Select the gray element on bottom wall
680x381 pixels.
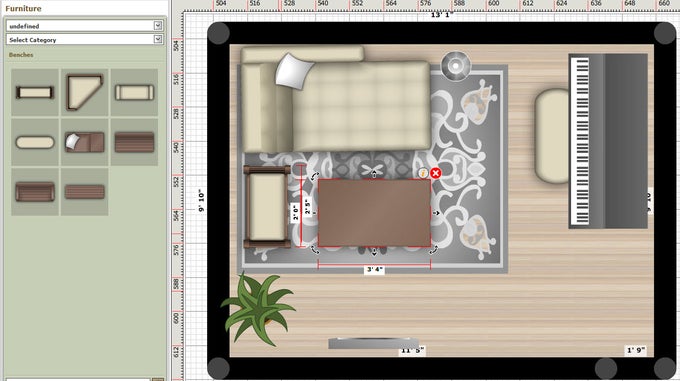(x=373, y=344)
